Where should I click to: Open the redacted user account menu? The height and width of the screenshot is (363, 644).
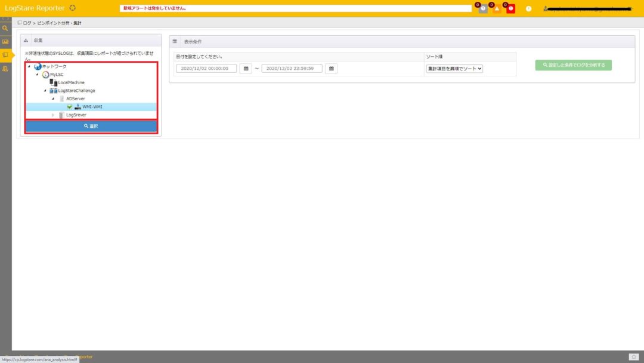click(587, 8)
